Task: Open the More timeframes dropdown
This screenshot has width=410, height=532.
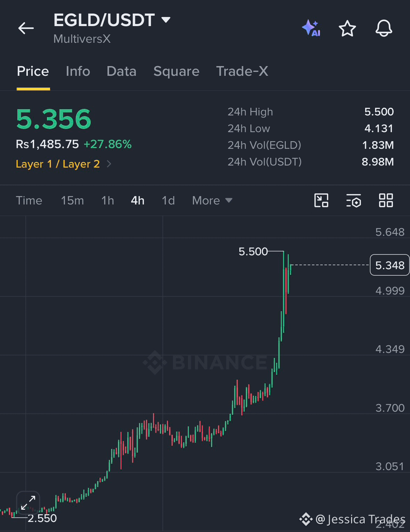Action: pyautogui.click(x=212, y=200)
